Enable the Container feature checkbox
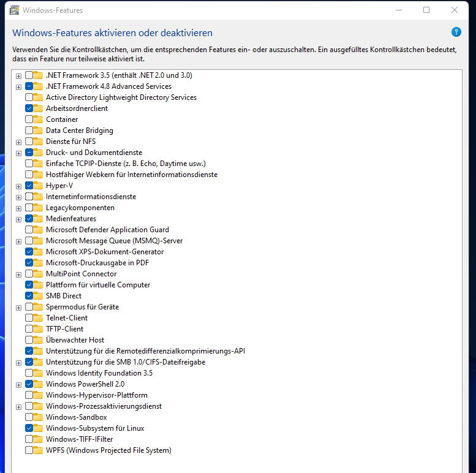This screenshot has height=473, width=476. pyautogui.click(x=29, y=119)
